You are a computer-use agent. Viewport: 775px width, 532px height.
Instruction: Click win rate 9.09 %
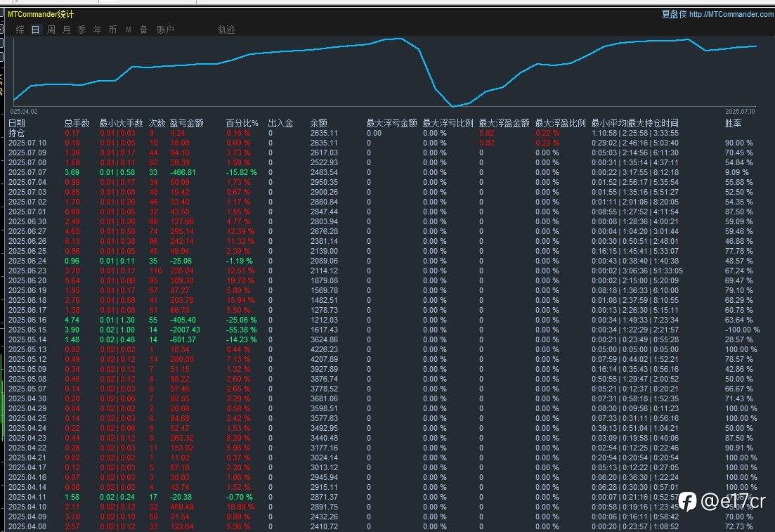tap(737, 173)
